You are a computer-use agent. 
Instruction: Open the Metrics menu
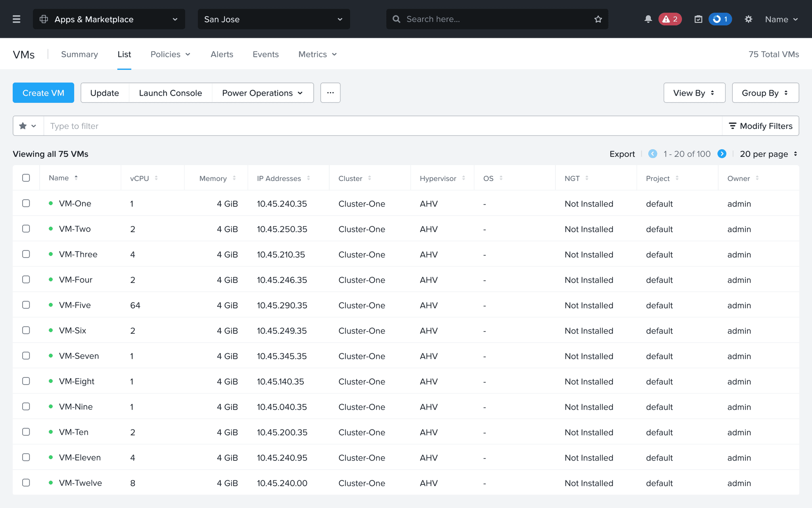coord(317,54)
